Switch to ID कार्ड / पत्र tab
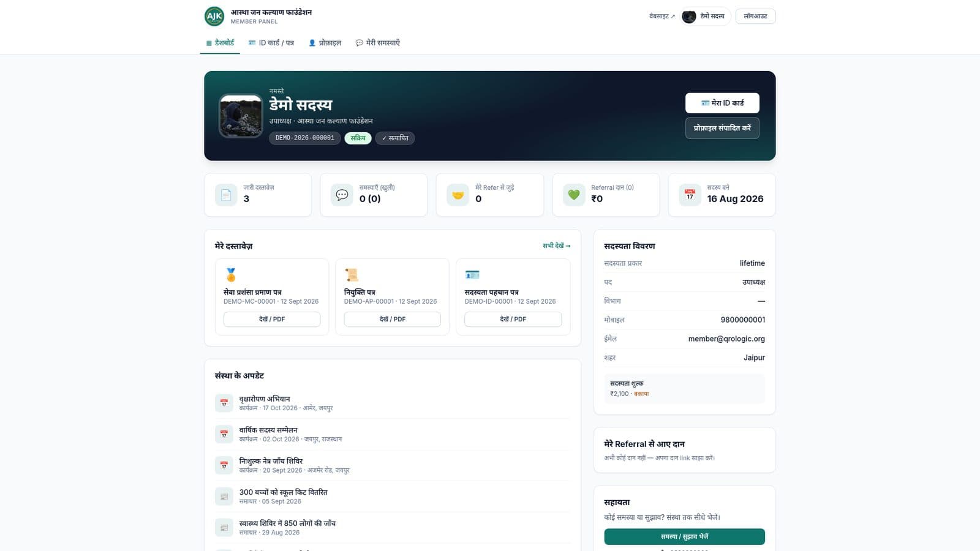 click(271, 43)
